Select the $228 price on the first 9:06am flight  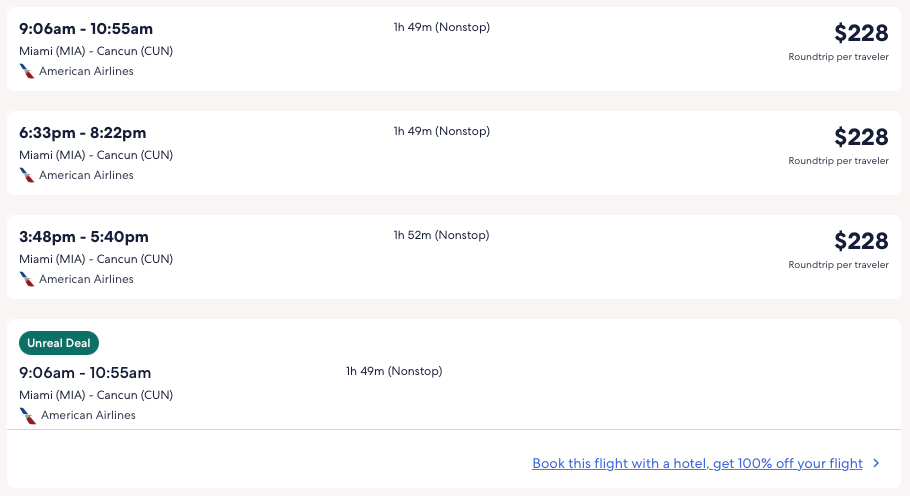pos(861,33)
